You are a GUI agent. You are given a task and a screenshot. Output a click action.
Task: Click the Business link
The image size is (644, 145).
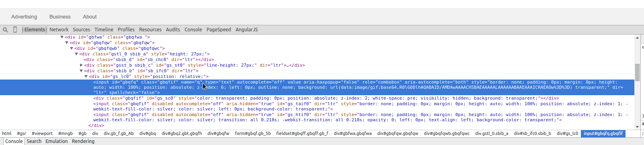60,17
